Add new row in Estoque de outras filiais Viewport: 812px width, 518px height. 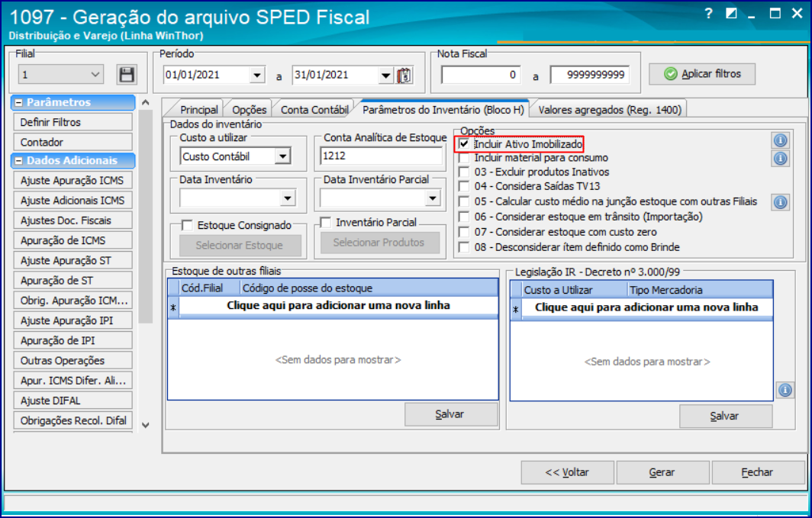tap(338, 306)
